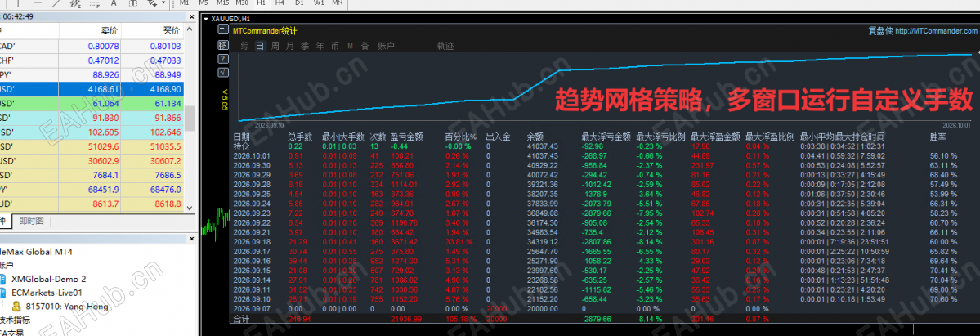The image size is (980, 336).
Task: Select the 日 daily statistics tab
Action: coord(260,46)
